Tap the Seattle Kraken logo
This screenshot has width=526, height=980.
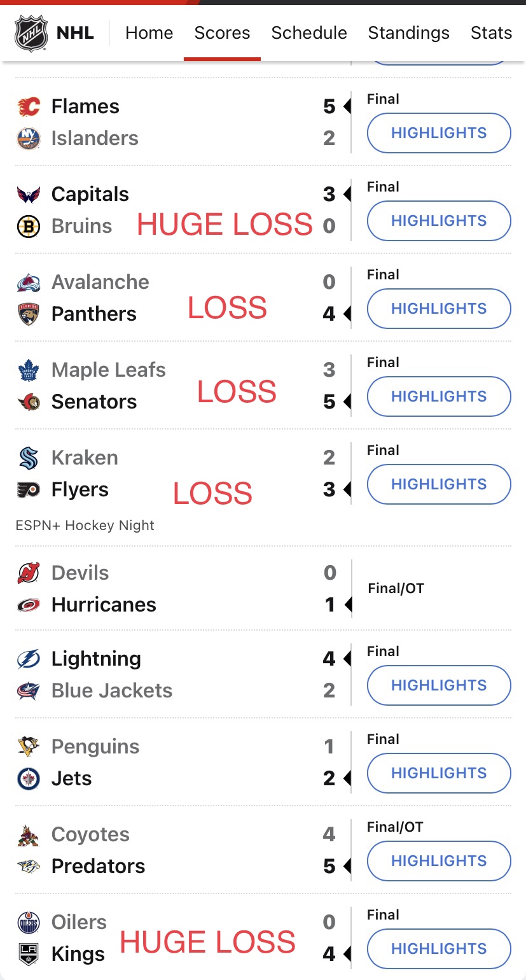(x=29, y=458)
